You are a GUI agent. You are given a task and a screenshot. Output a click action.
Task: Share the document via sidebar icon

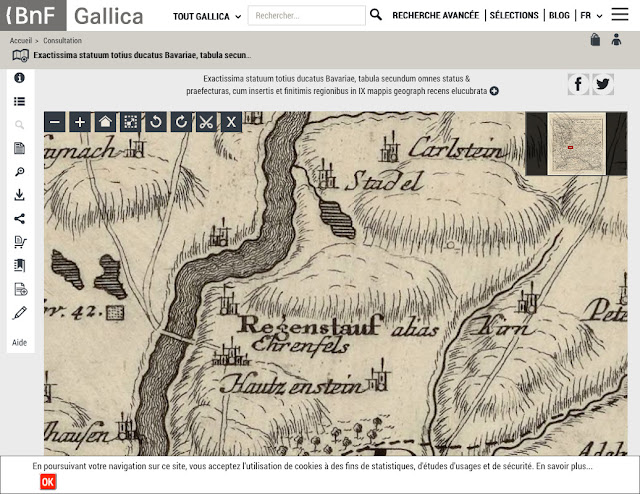click(x=19, y=218)
